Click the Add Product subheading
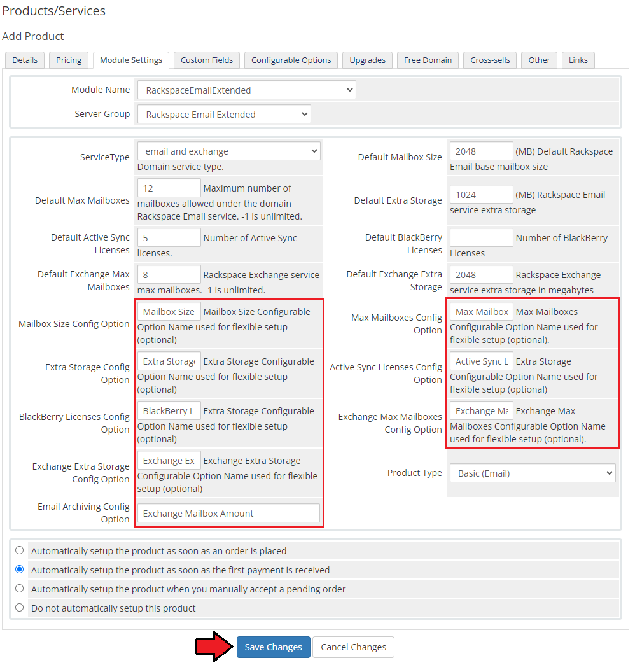 coord(33,36)
